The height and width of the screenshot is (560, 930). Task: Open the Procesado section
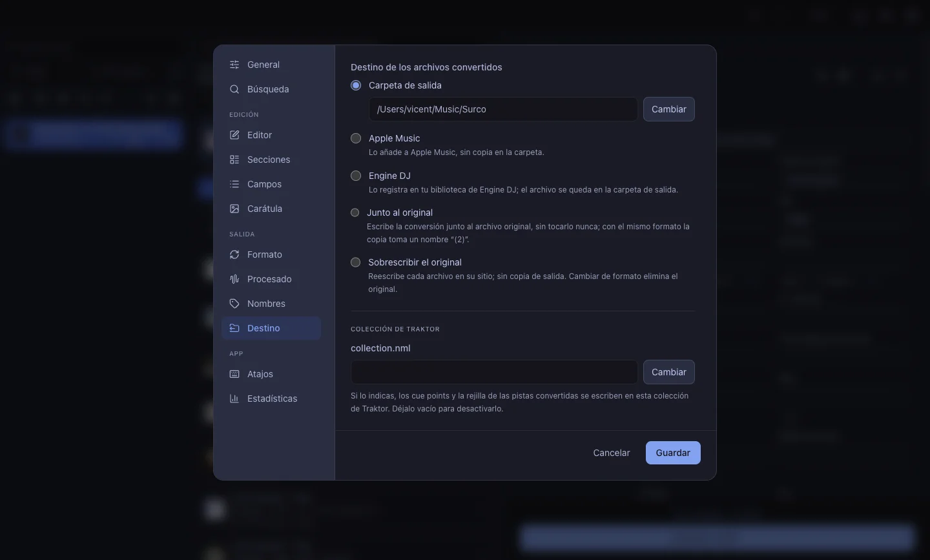(x=271, y=279)
